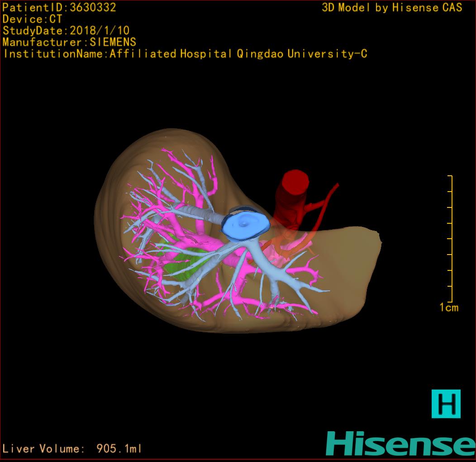Viewport: 476px width, 462px height.
Task: Click the Manufacturer:SIEMENS text
Action: coord(69,42)
